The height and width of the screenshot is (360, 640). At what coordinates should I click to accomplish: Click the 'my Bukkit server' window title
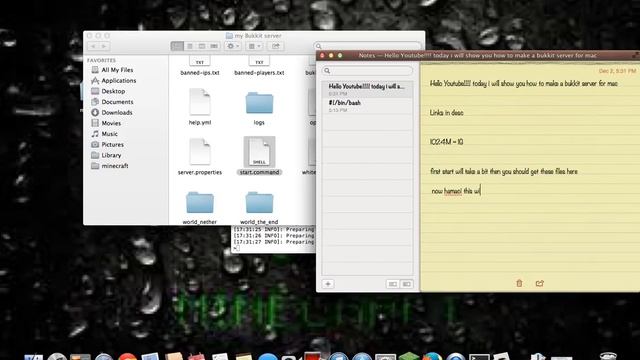pos(258,36)
